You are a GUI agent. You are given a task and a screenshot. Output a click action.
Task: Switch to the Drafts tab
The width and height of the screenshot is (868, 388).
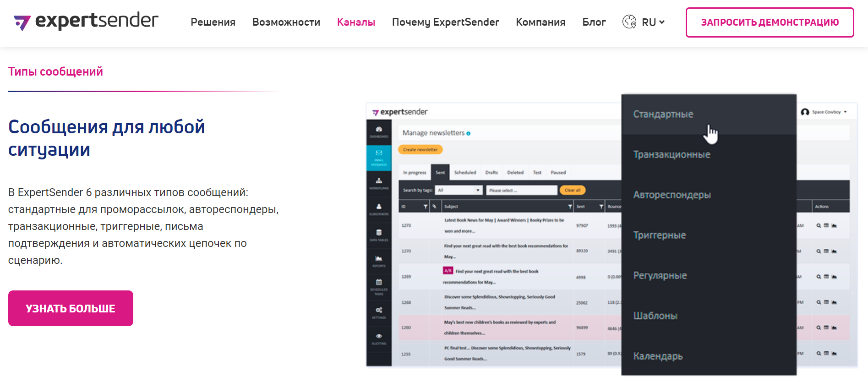click(x=491, y=173)
